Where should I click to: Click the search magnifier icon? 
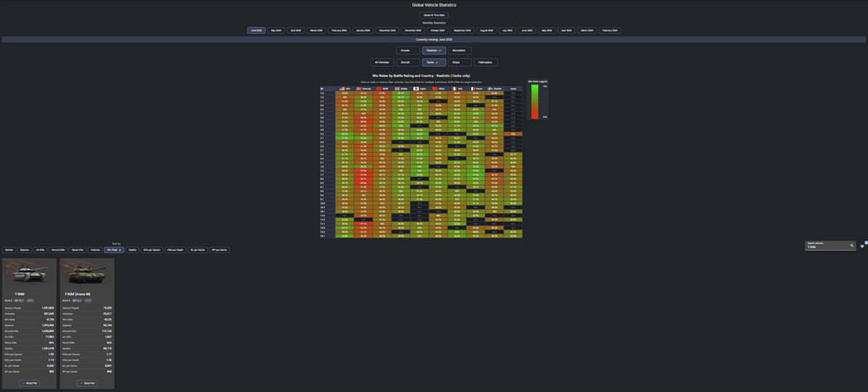852,245
